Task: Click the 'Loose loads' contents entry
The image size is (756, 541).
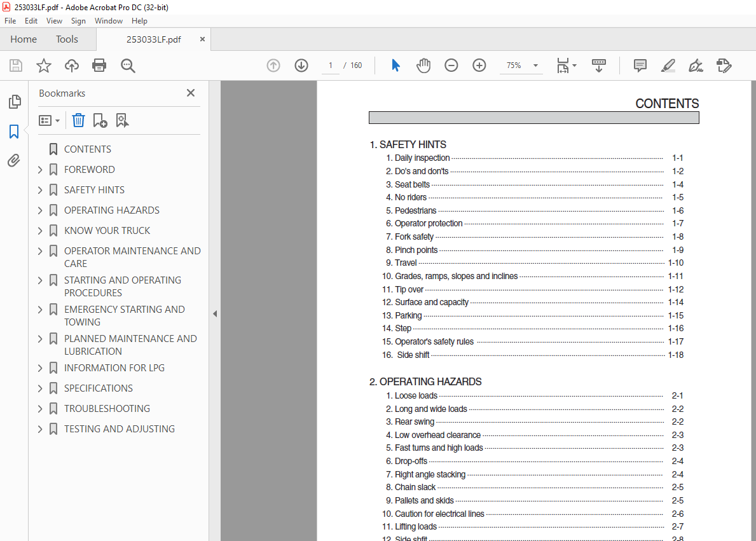Action: point(416,395)
